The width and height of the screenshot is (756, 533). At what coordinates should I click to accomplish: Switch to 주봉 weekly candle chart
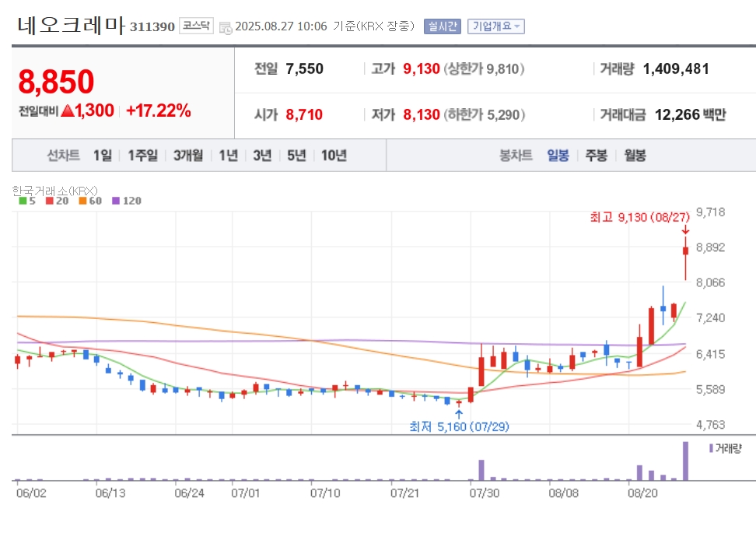point(596,156)
